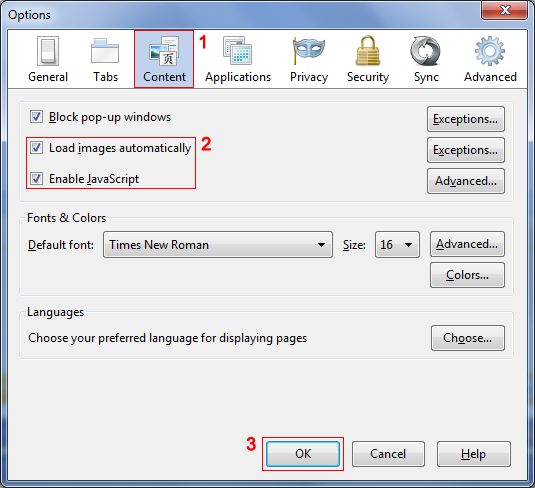Image resolution: width=535 pixels, height=488 pixels.
Task: Cancel the Options dialog
Action: 388,454
